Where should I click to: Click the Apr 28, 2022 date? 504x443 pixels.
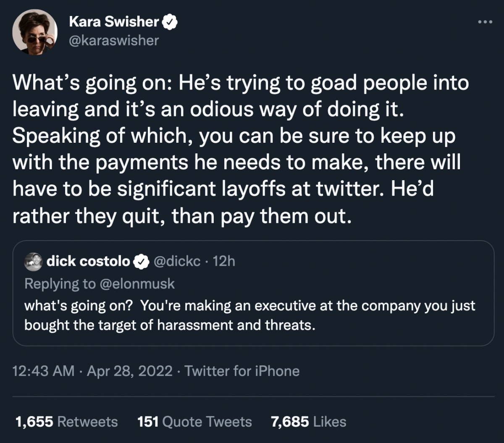point(129,371)
